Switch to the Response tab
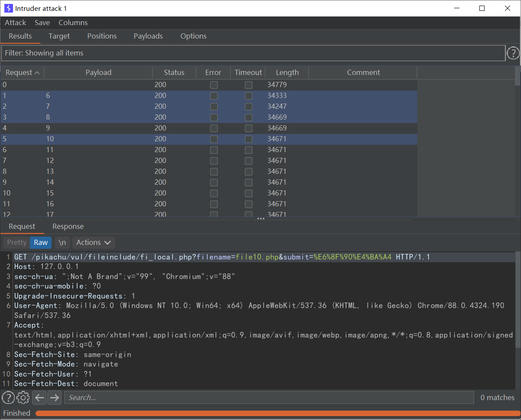 pos(68,226)
